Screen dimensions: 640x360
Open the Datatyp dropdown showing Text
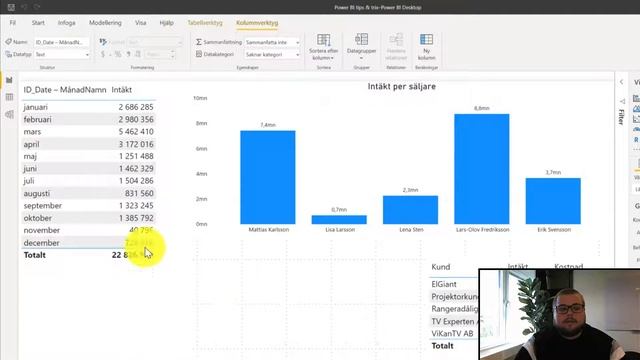(x=62, y=54)
